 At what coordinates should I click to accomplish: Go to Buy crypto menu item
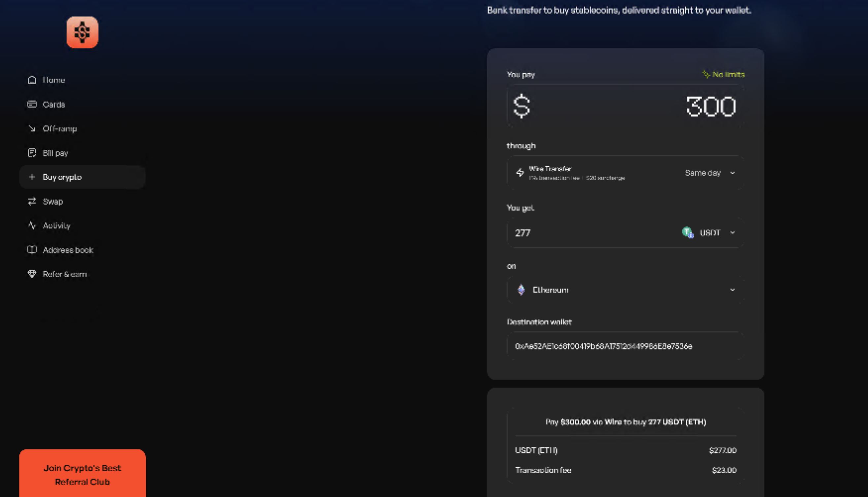pyautogui.click(x=62, y=177)
